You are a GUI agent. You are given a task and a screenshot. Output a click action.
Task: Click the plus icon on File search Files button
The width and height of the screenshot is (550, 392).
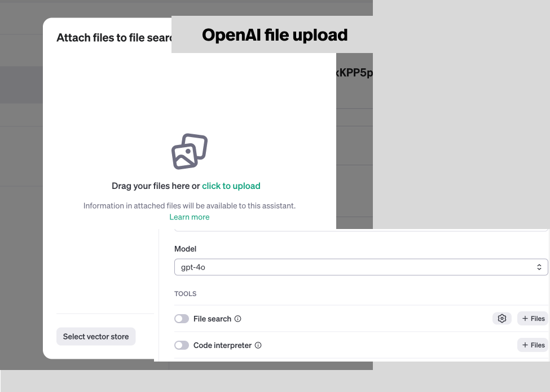(526, 318)
